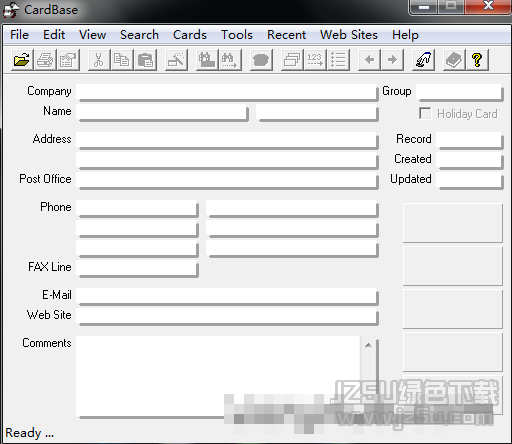Click the first Address line field

tap(227, 140)
